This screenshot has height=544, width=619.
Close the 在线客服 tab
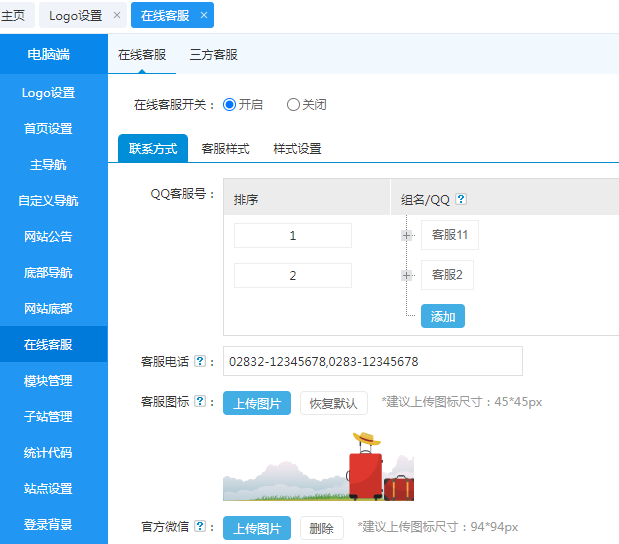pyautogui.click(x=204, y=15)
